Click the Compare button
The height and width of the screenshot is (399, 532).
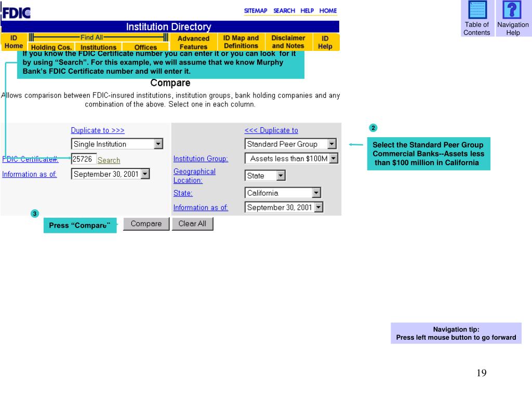[146, 224]
